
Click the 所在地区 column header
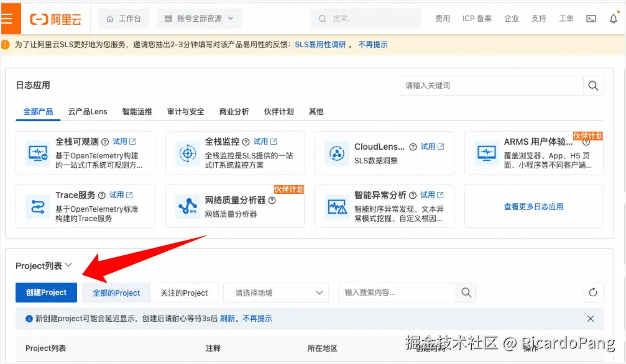[322, 348]
